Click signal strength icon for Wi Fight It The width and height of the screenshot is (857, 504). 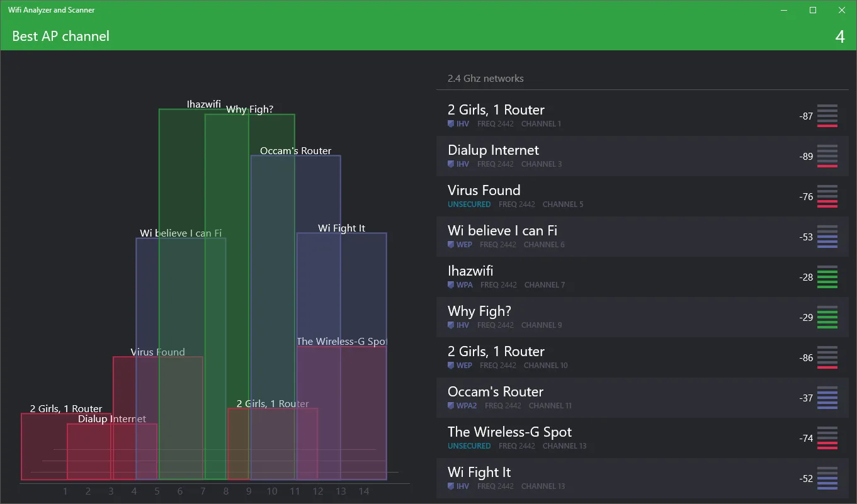pos(827,478)
